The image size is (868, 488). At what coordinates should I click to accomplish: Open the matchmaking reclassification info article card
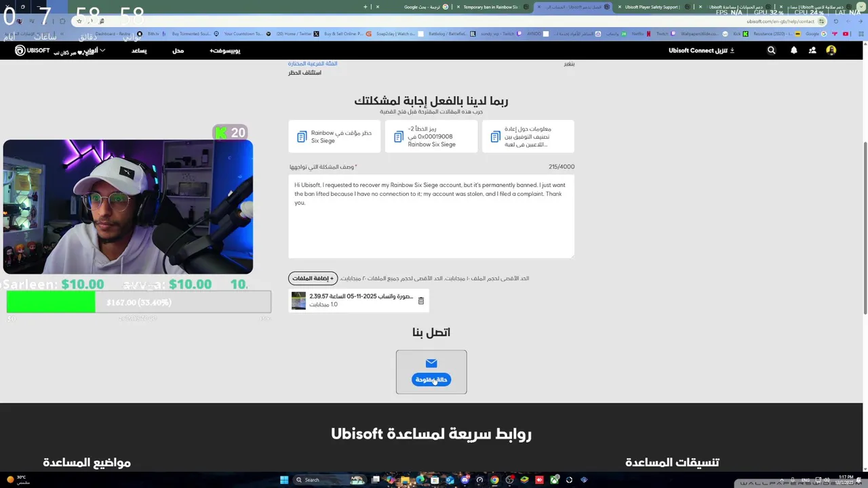tap(528, 137)
